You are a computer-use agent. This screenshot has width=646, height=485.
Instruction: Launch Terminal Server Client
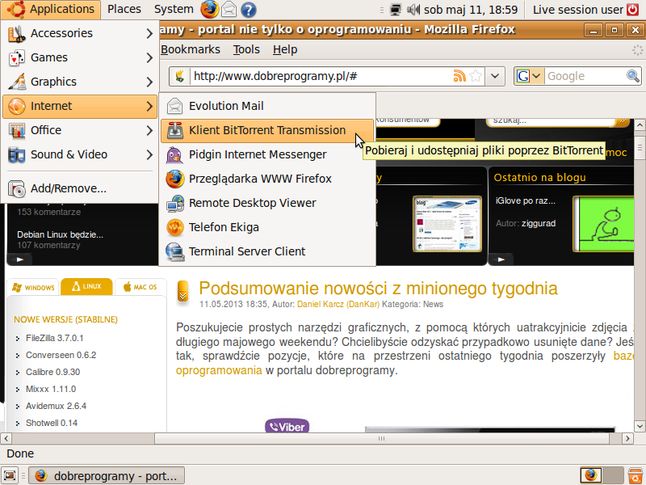pyautogui.click(x=267, y=251)
